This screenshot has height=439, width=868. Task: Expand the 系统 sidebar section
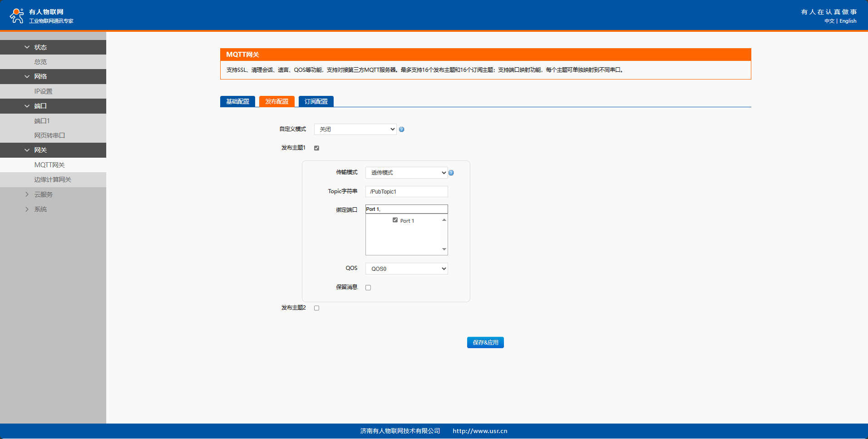click(x=27, y=210)
